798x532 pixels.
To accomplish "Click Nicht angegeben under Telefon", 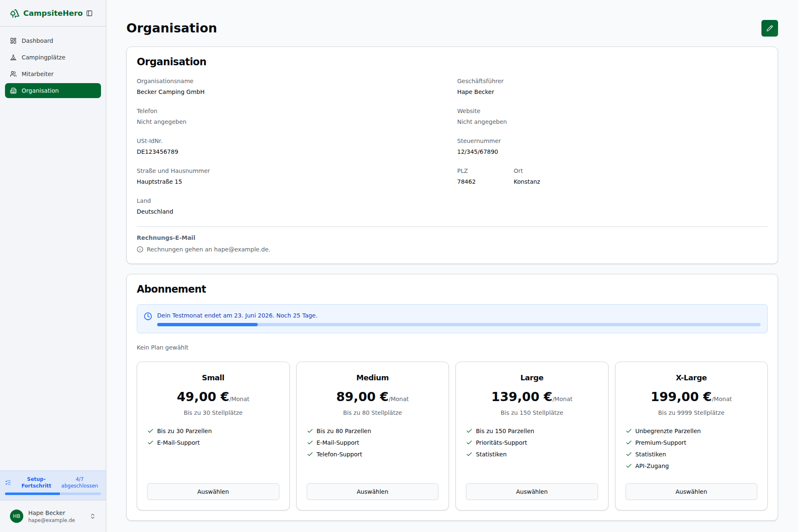I will click(x=161, y=122).
